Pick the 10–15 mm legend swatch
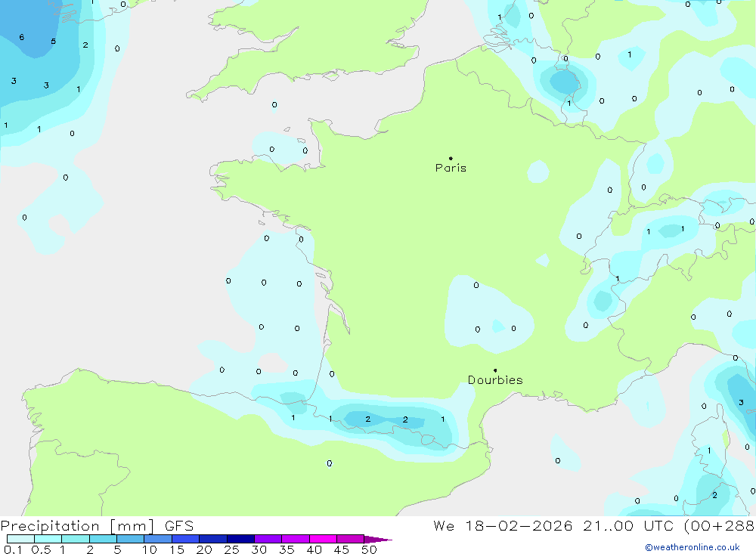The width and height of the screenshot is (756, 554). pyautogui.click(x=158, y=539)
